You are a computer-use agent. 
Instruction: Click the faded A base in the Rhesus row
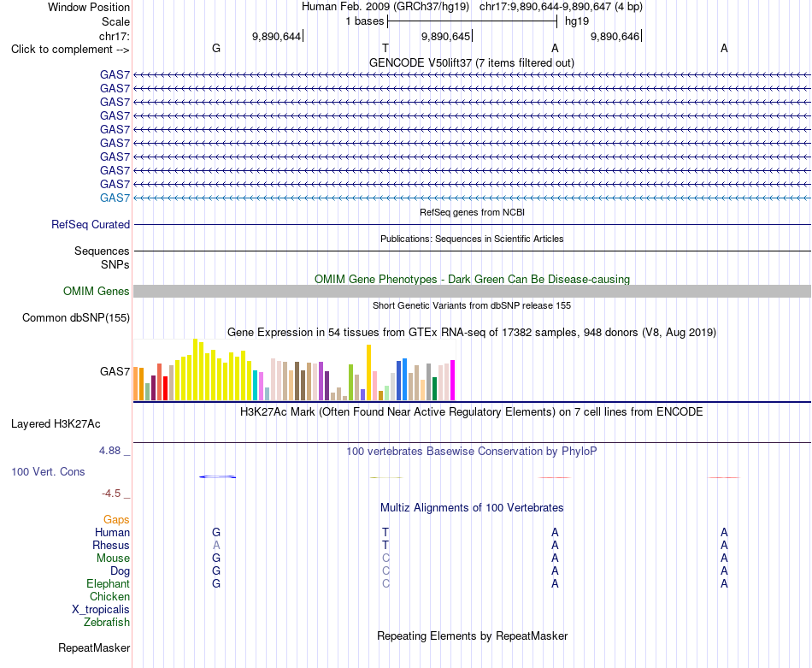click(x=216, y=545)
